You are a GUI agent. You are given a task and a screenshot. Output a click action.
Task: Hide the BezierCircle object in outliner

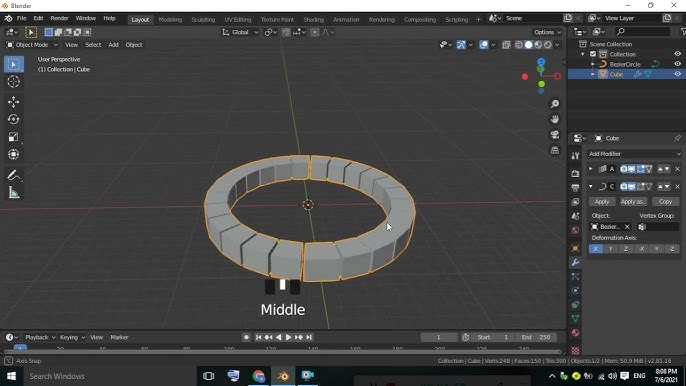677,64
